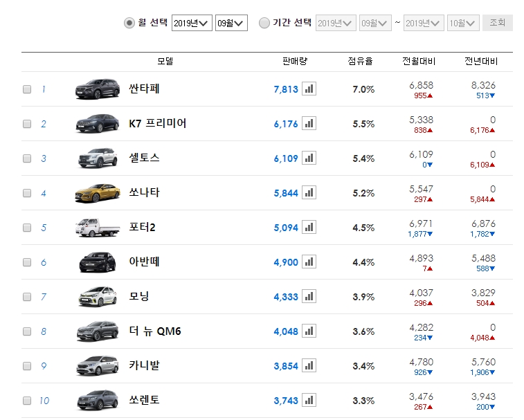Tick the checkbox for 더 뉴 QM6
This screenshot has width=524, height=420.
pos(27,331)
